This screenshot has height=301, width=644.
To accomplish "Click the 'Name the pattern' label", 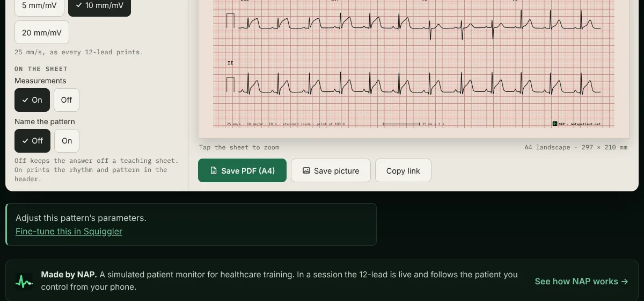I will point(45,121).
